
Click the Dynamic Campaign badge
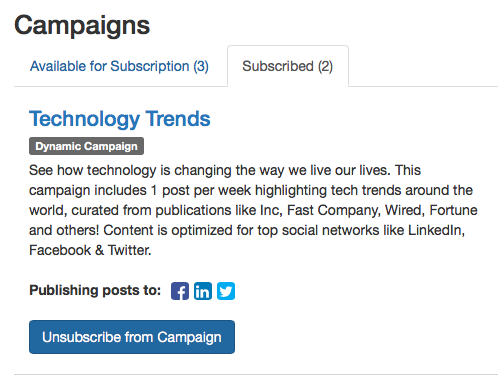point(87,146)
